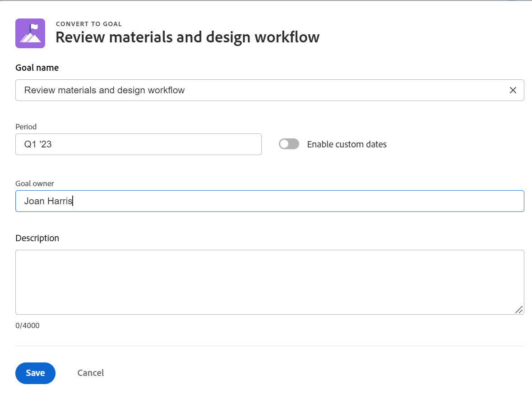Click the purple goal flag icon
Viewport: 532px width, 394px height.
click(30, 33)
